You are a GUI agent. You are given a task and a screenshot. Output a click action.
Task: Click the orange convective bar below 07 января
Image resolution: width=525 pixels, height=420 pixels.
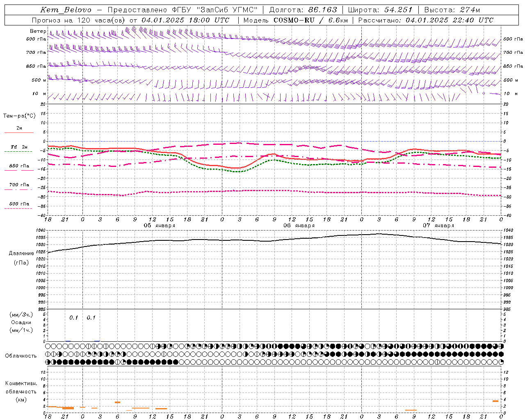(x=411, y=410)
